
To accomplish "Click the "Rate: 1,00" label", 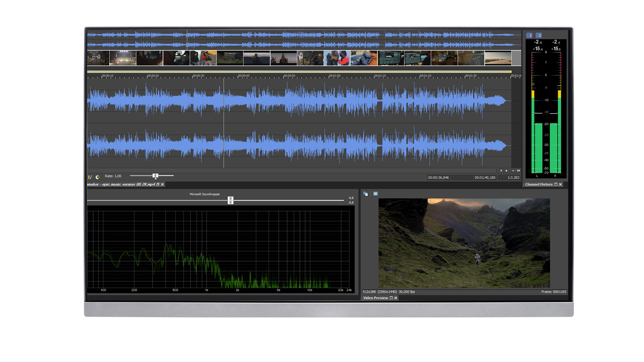I will 113,176.
